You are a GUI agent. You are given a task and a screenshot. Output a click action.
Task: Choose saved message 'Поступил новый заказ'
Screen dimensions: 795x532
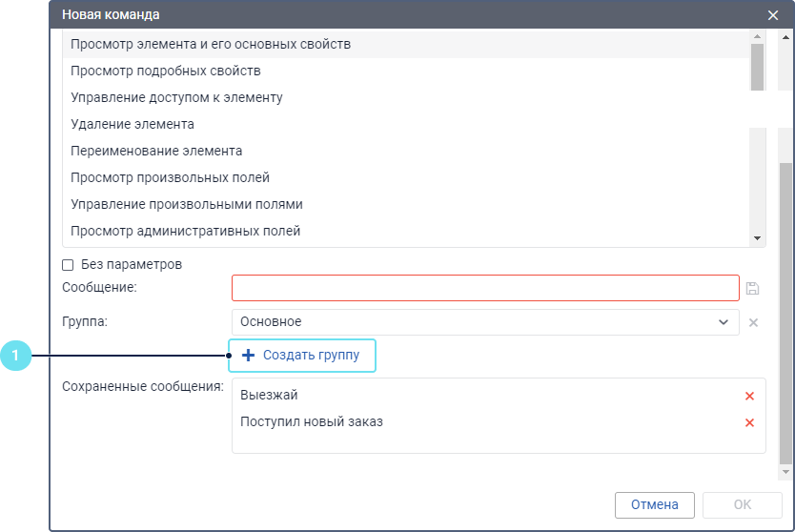[x=312, y=422]
